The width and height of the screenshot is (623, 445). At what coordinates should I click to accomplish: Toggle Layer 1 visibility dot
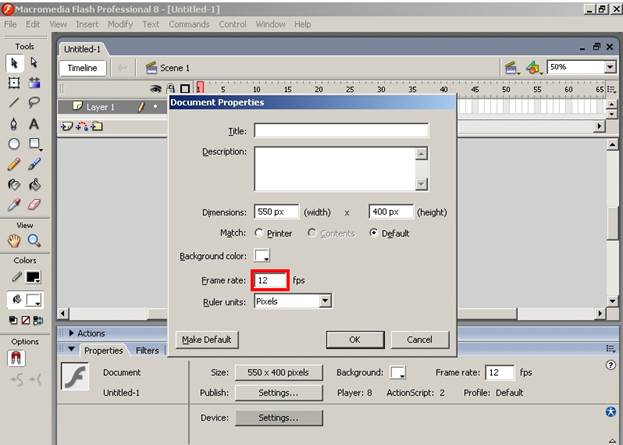155,106
